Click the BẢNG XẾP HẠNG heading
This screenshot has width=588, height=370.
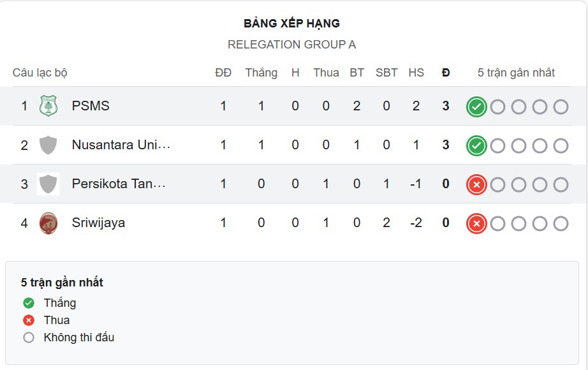click(x=292, y=23)
